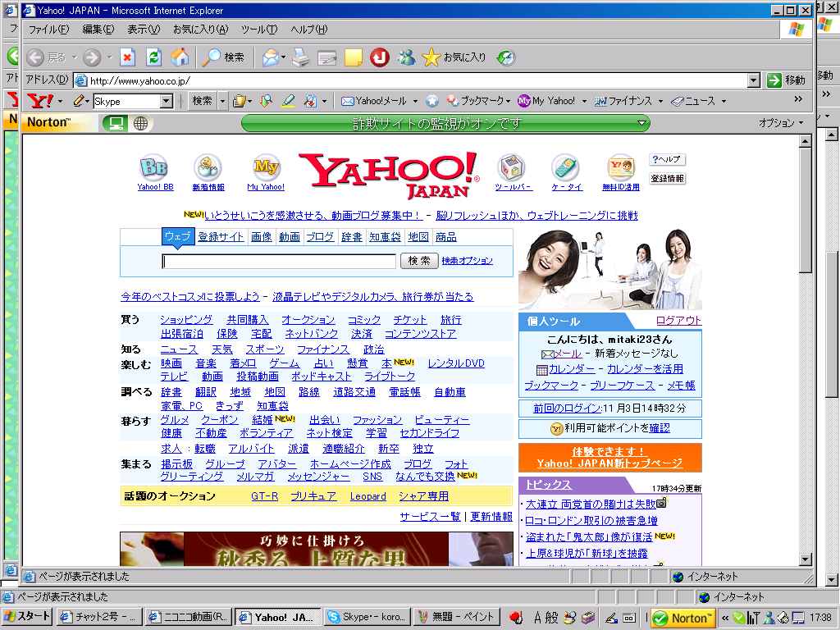Click the Yahoo toolbar pencil icon

point(79,101)
